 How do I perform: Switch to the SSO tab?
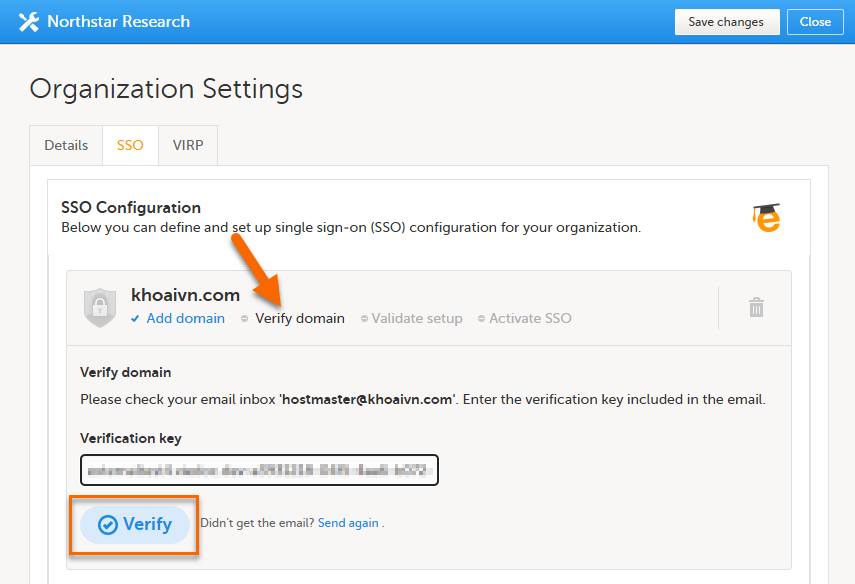point(130,145)
